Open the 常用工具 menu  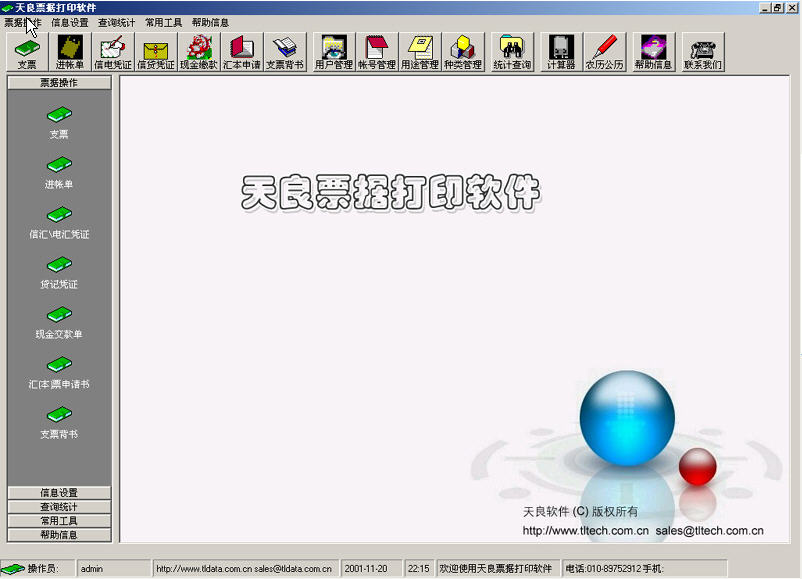click(x=164, y=23)
